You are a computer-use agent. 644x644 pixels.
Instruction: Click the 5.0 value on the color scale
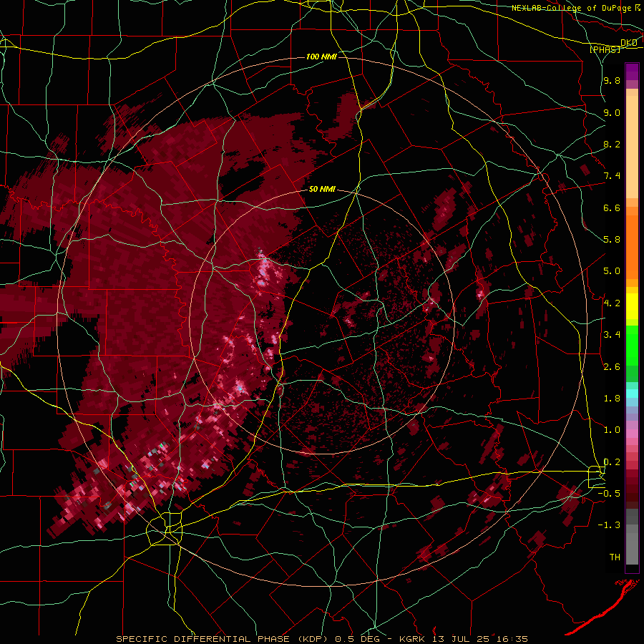(612, 271)
